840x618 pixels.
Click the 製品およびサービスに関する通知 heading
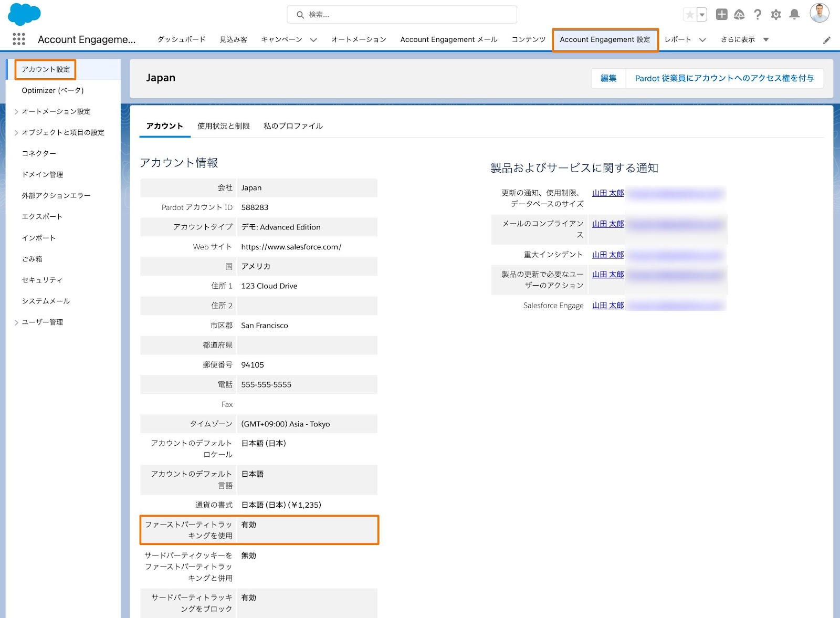point(574,168)
